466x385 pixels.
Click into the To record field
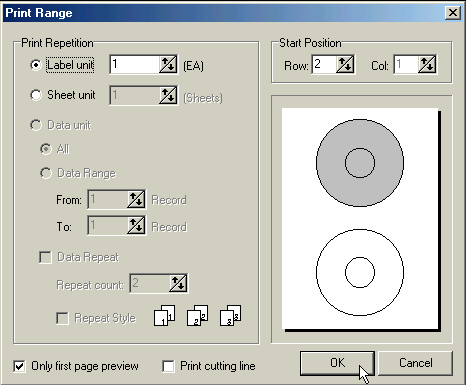pos(107,226)
